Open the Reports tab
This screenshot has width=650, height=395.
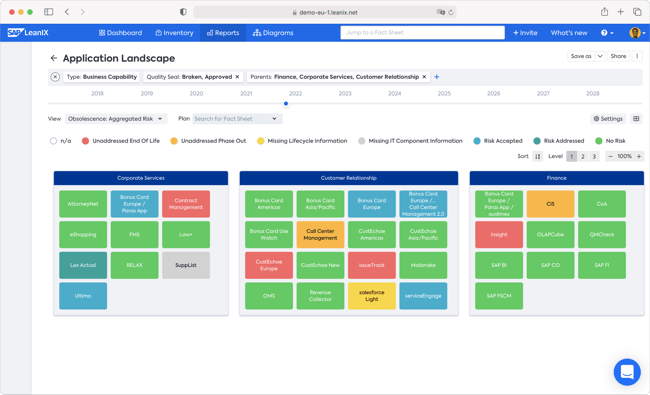(x=223, y=33)
